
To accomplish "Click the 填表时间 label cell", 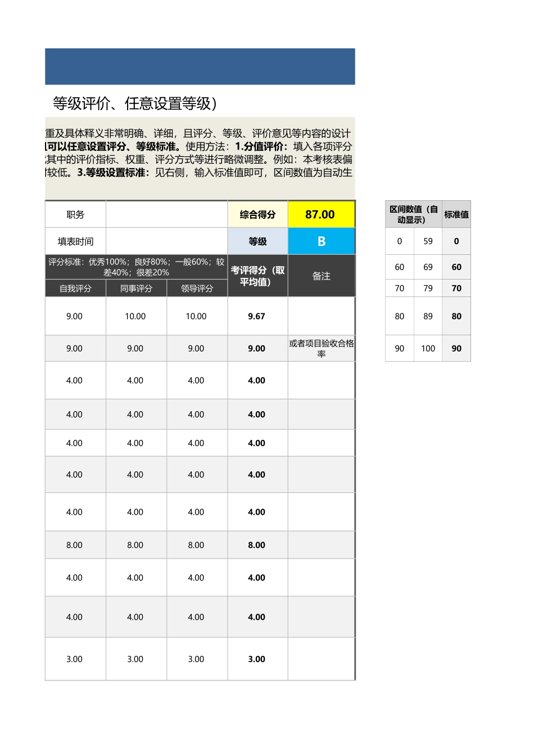I will (75, 241).
